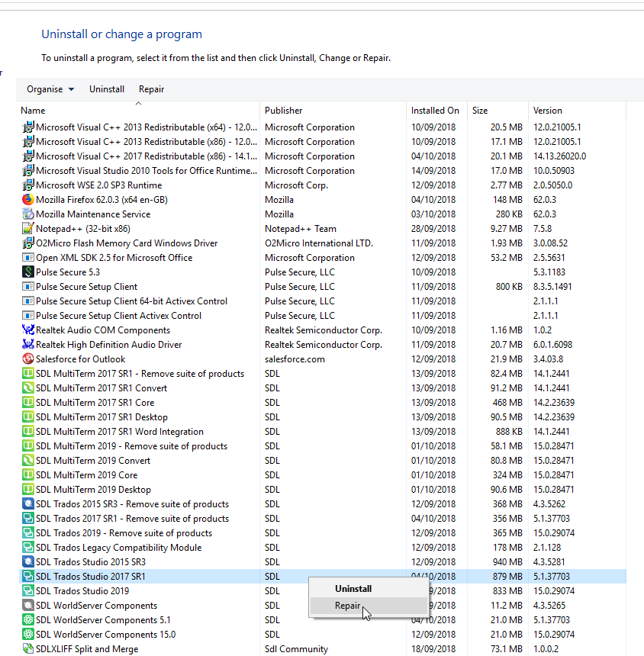
Task: Click the Mozilla Firefox 62.0.3 program icon
Action: 28,200
